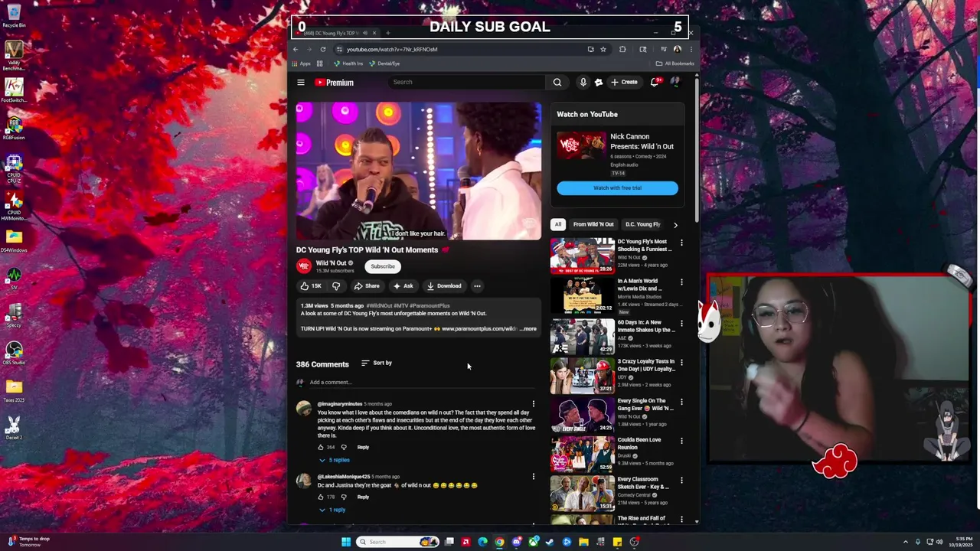Screen dimensions: 980x551
Task: Bookmark this page with star icon
Action: click(x=603, y=50)
